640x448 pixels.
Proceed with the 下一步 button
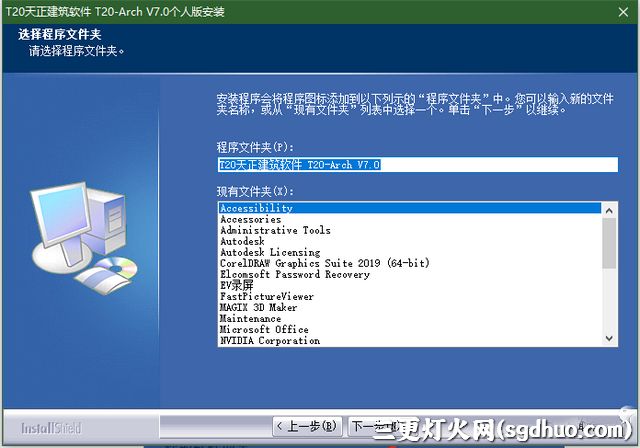click(x=382, y=426)
